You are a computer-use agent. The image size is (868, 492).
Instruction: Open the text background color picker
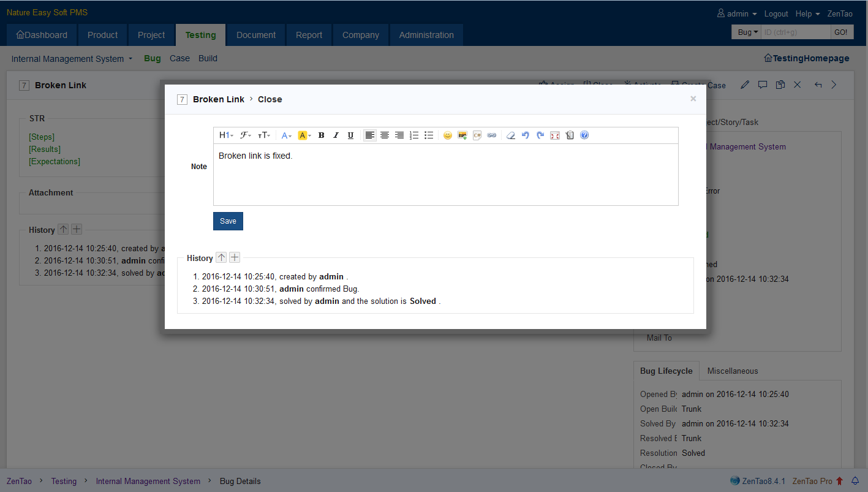tap(304, 135)
